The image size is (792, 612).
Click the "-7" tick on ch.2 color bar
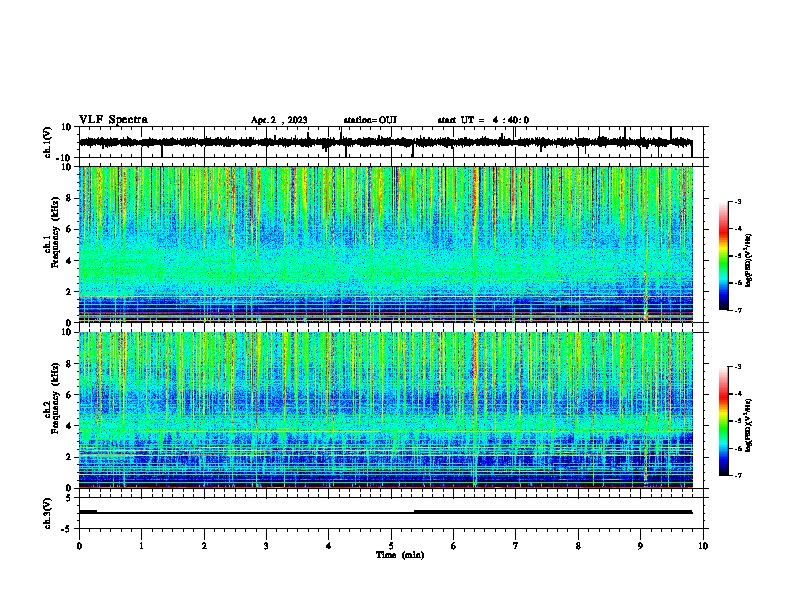tap(737, 475)
